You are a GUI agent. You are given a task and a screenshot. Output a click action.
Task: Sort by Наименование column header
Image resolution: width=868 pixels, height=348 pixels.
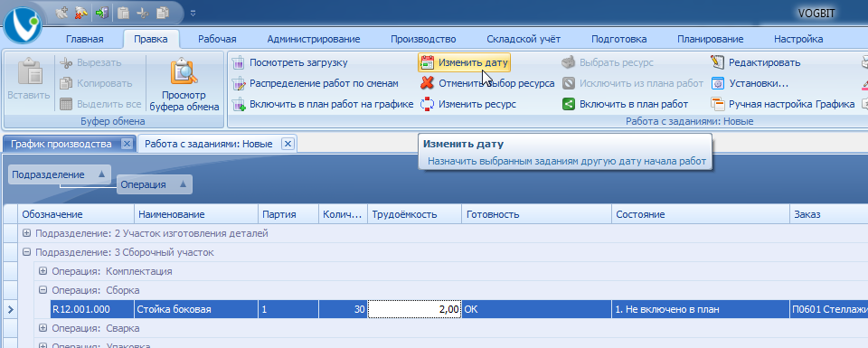tap(196, 214)
